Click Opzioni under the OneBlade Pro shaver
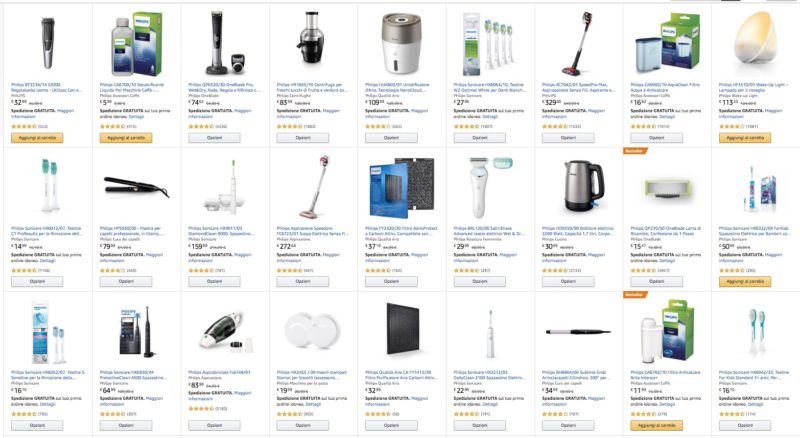This screenshot has width=800, height=438. pyautogui.click(x=214, y=138)
